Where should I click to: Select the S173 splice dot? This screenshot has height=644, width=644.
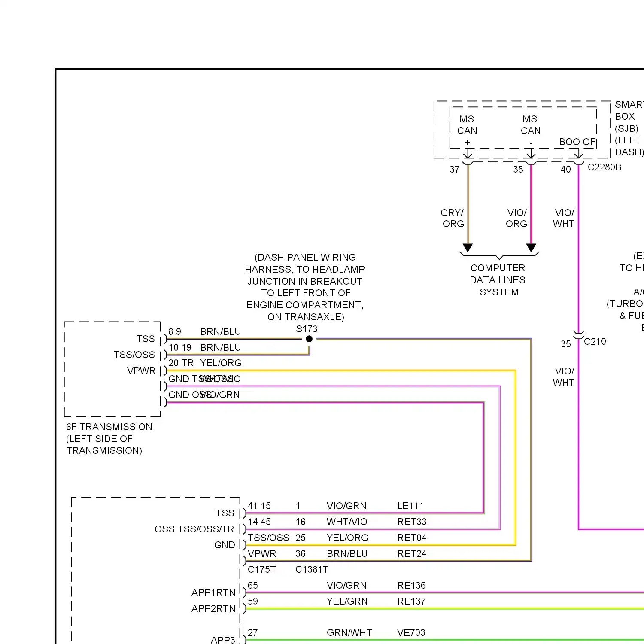pyautogui.click(x=309, y=339)
